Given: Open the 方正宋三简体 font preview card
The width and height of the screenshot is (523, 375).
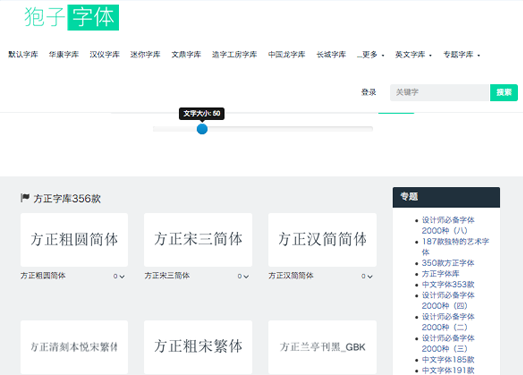Looking at the screenshot, I should (x=198, y=240).
